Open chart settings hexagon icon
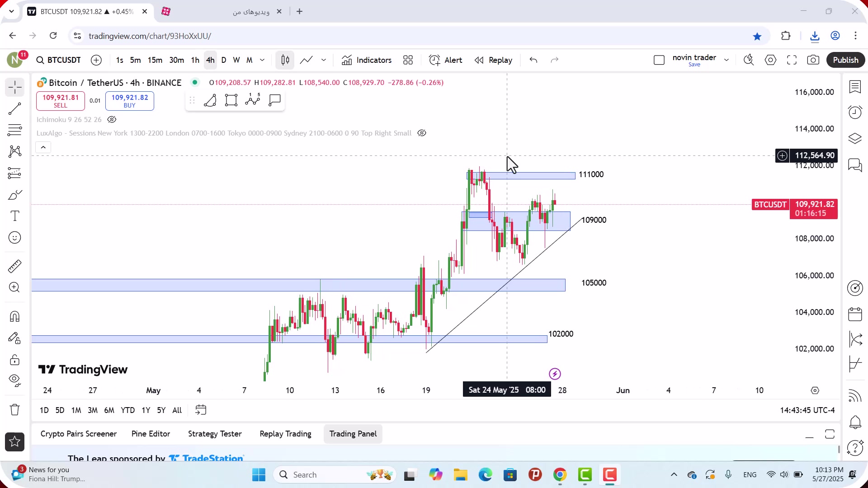868x488 pixels. pos(770,60)
